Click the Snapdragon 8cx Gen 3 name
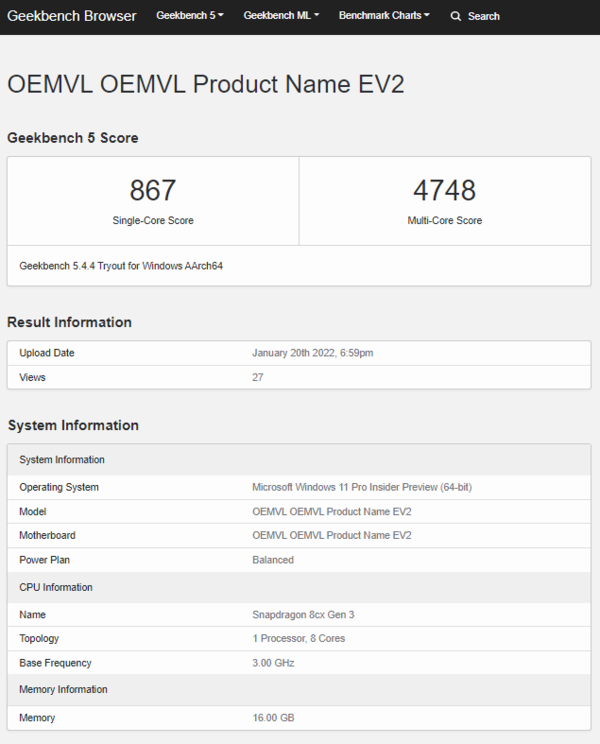 click(303, 614)
